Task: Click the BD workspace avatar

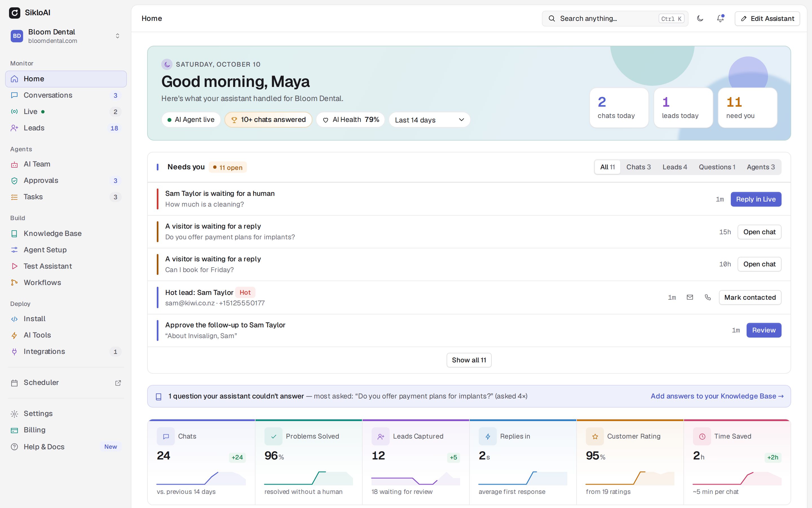Action: tap(17, 36)
